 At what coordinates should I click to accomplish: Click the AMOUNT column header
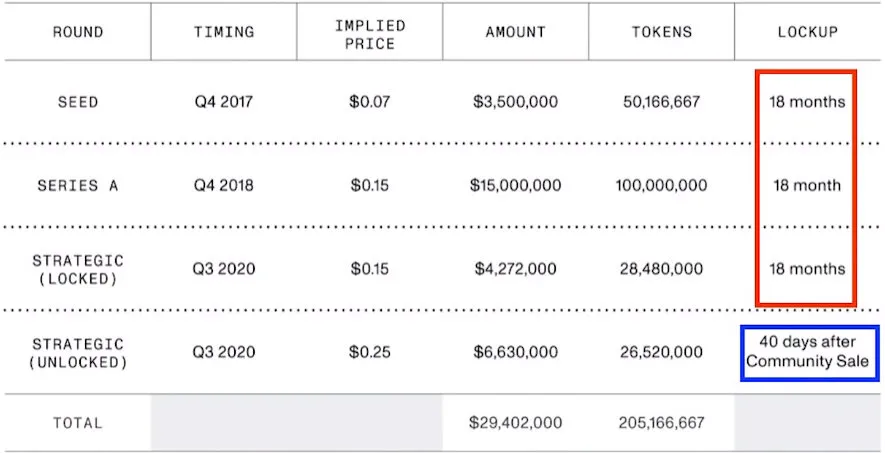tap(515, 32)
